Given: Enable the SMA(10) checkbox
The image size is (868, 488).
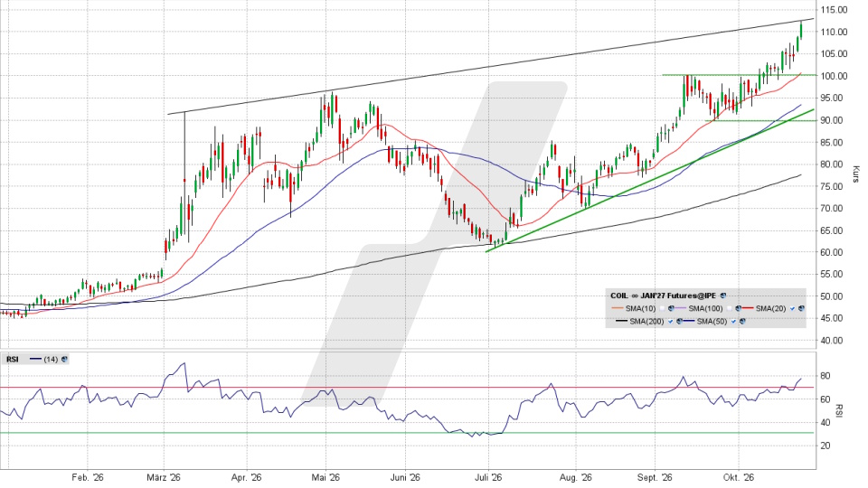Looking at the screenshot, I should 662,308.
